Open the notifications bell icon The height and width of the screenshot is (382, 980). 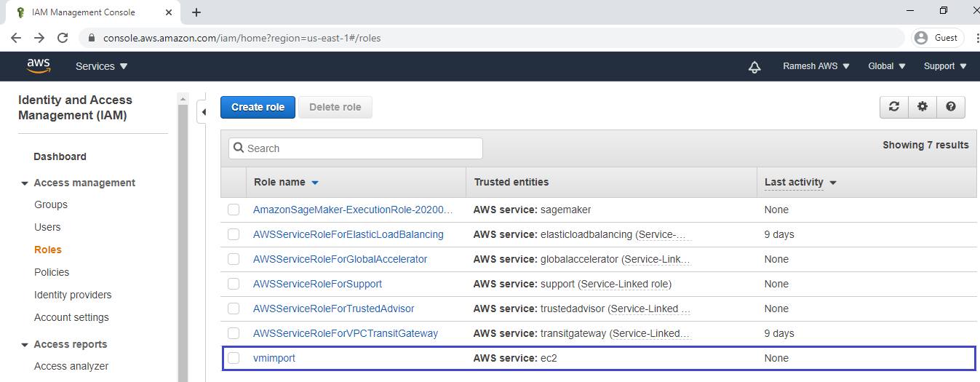(754, 67)
